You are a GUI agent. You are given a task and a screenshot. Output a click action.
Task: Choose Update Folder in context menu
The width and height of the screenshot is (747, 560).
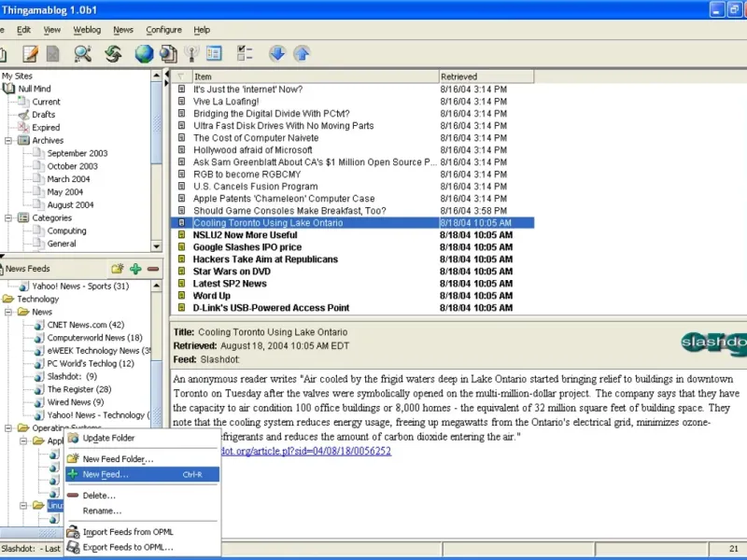pyautogui.click(x=143, y=438)
